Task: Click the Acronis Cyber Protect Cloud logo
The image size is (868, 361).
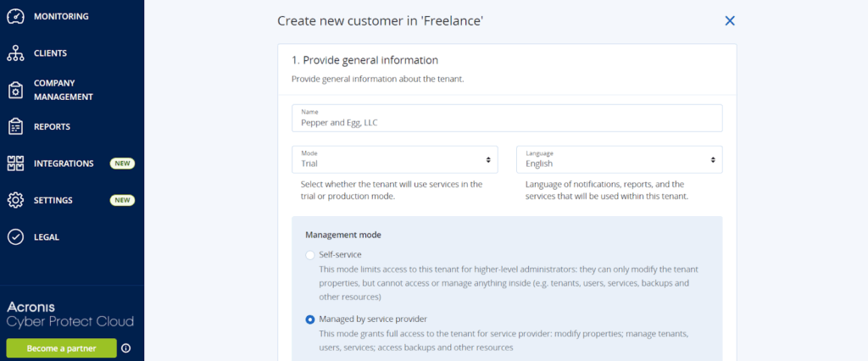Action: point(70,314)
